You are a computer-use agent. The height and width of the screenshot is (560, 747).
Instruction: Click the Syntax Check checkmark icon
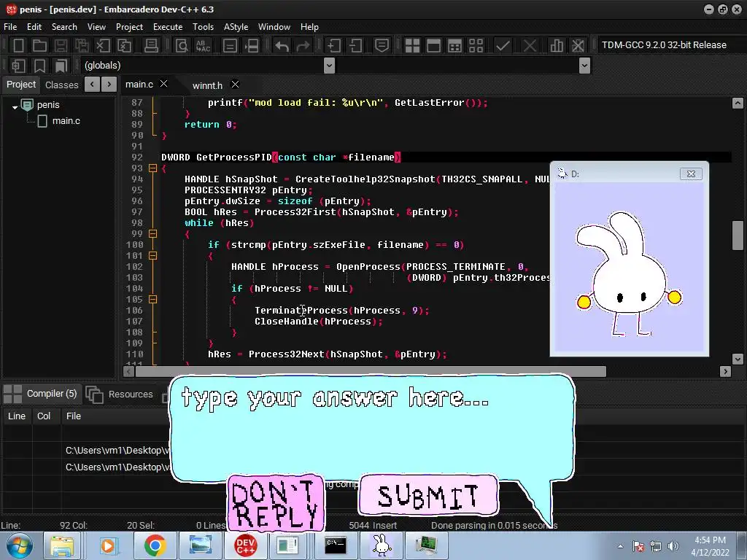(x=503, y=45)
